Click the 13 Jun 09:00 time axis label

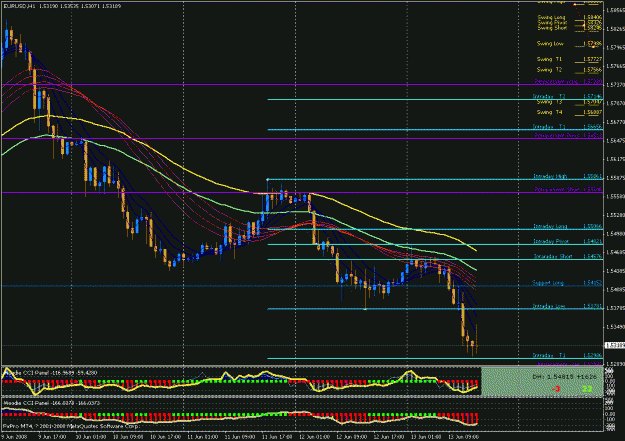click(x=464, y=437)
